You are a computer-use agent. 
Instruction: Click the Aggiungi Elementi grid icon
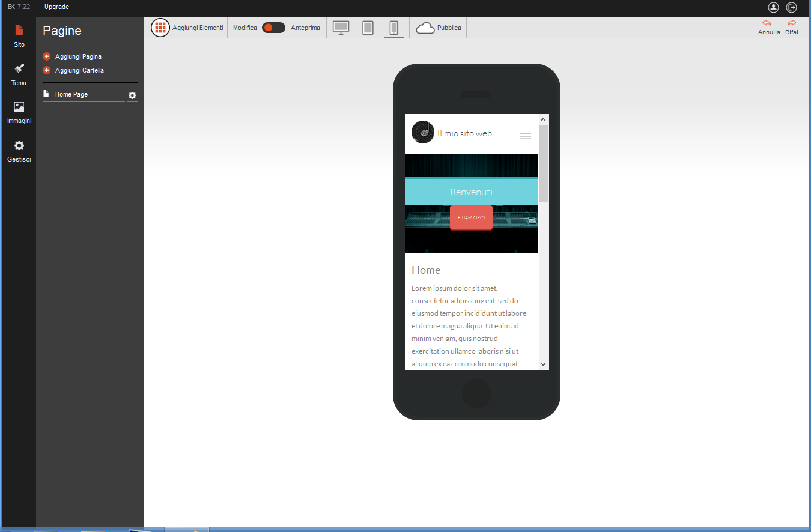point(160,28)
